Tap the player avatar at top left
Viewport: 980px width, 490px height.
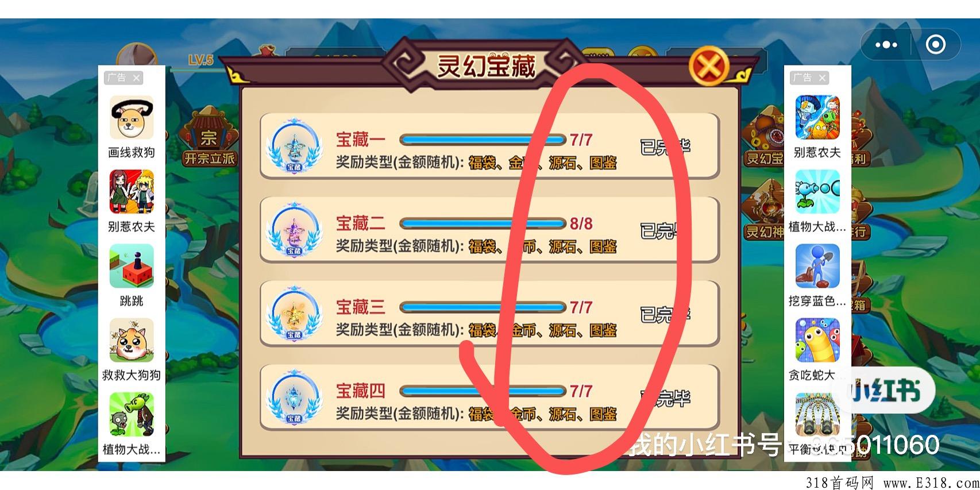(137, 57)
